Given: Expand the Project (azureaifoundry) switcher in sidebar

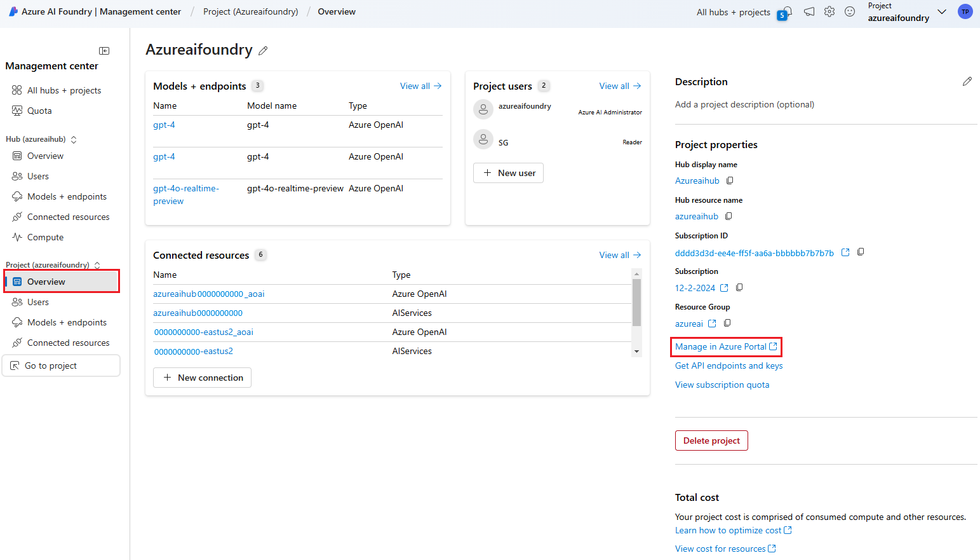Looking at the screenshot, I should [x=97, y=265].
